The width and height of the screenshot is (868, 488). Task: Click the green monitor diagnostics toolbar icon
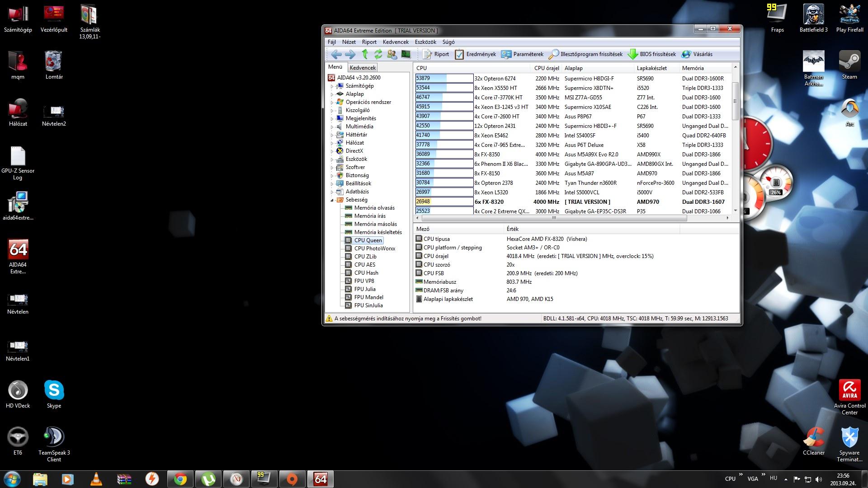pyautogui.click(x=406, y=54)
